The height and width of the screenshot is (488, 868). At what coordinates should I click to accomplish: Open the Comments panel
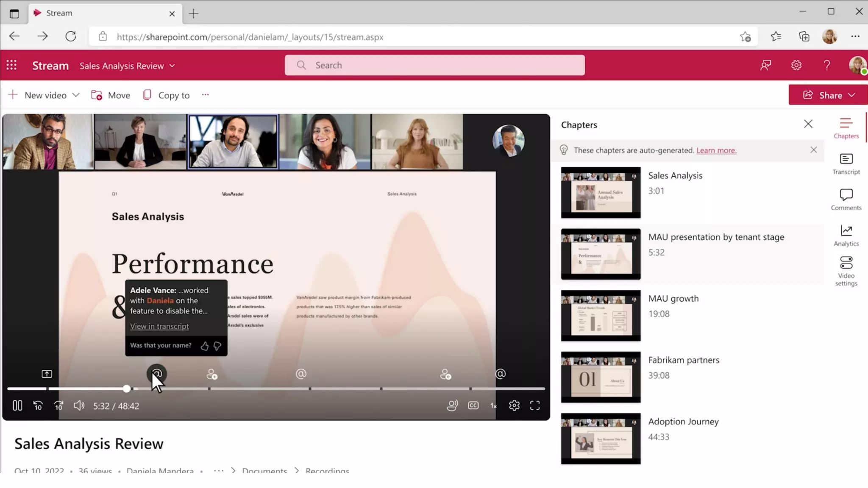click(846, 200)
